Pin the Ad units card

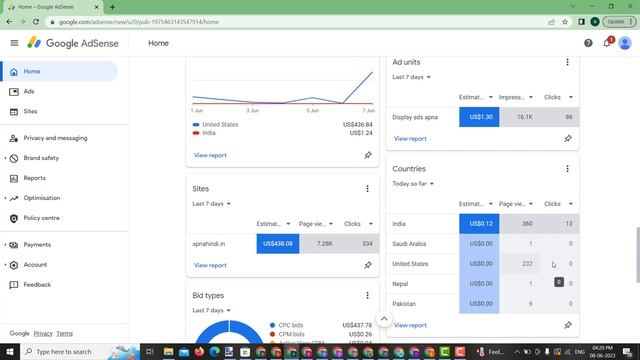568,139
